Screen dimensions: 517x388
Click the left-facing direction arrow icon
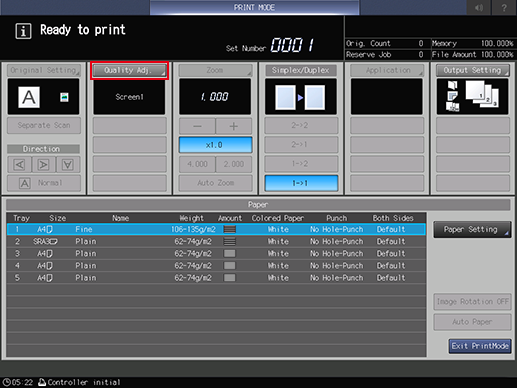point(20,165)
